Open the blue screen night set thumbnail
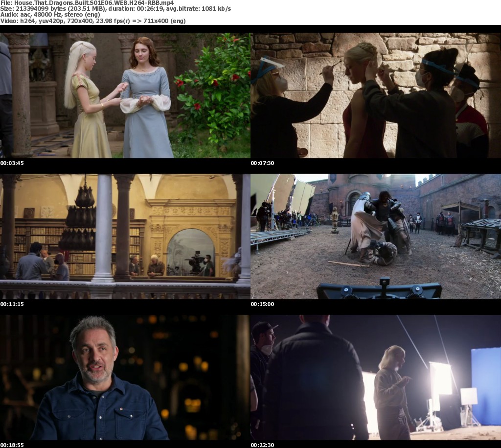The image size is (501, 448). [376, 377]
